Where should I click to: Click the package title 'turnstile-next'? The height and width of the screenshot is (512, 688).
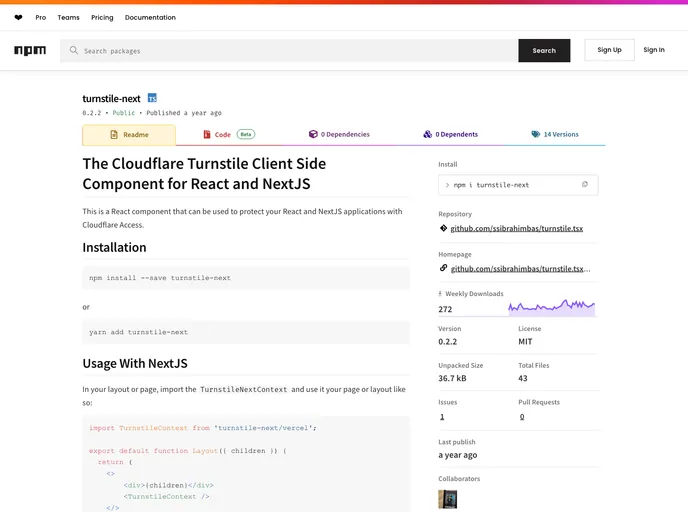point(111,99)
